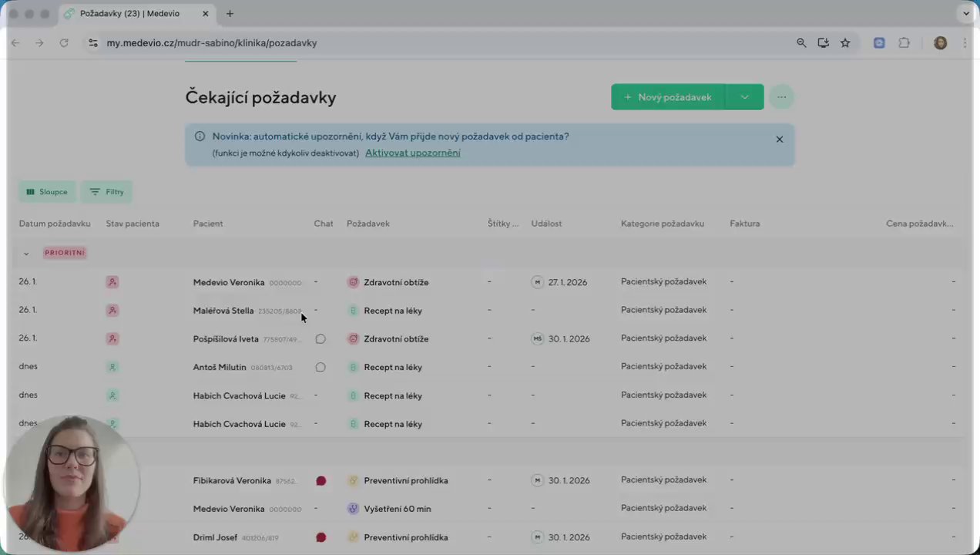980x555 pixels.
Task: Click the Aktivovat upozornění link
Action: (412, 153)
